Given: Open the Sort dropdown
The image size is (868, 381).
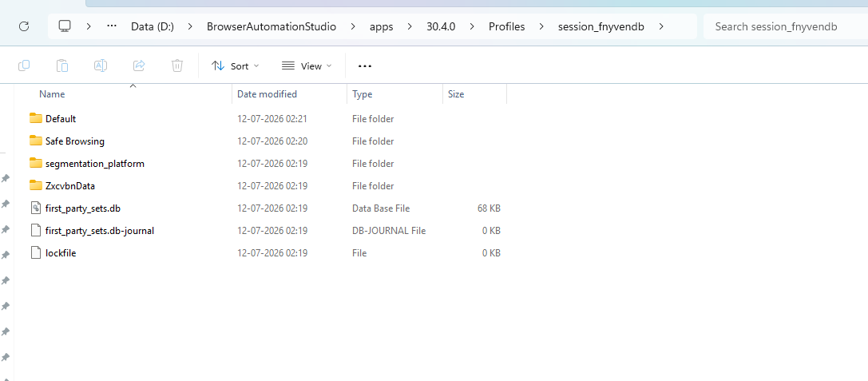Looking at the screenshot, I should [236, 66].
